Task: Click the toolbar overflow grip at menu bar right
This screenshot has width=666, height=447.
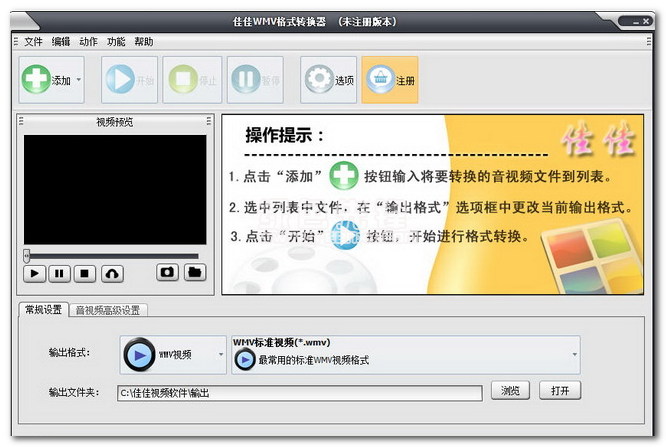Action: click(x=649, y=42)
